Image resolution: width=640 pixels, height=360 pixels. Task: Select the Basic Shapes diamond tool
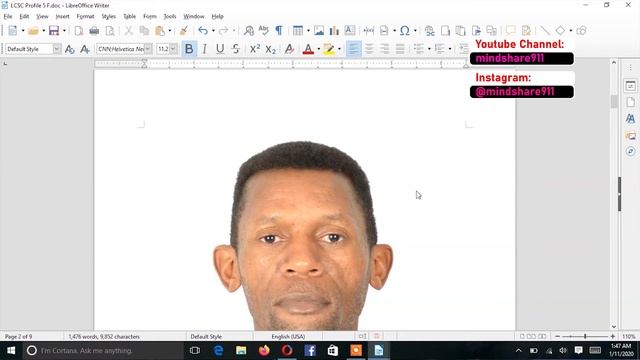click(x=560, y=31)
